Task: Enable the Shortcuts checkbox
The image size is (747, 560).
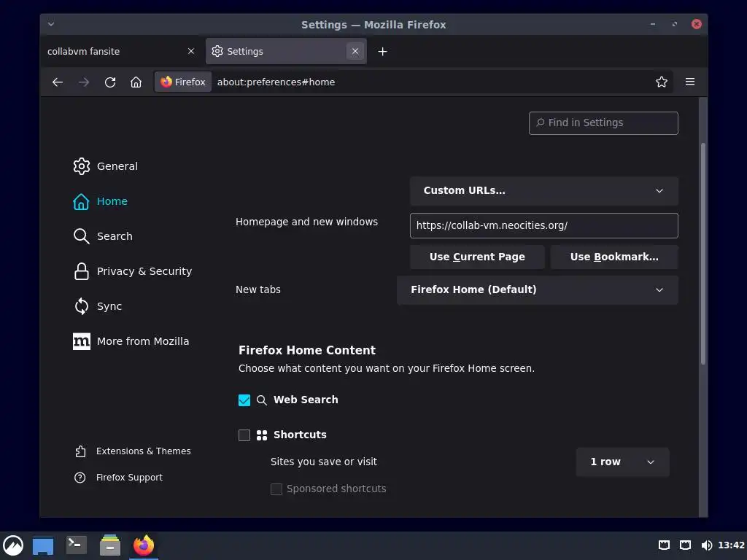Action: pyautogui.click(x=244, y=435)
